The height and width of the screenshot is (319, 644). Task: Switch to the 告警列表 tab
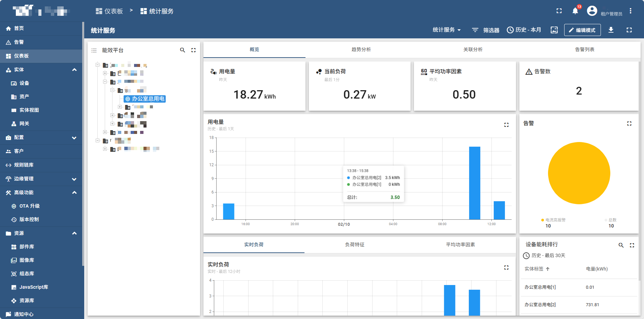585,49
